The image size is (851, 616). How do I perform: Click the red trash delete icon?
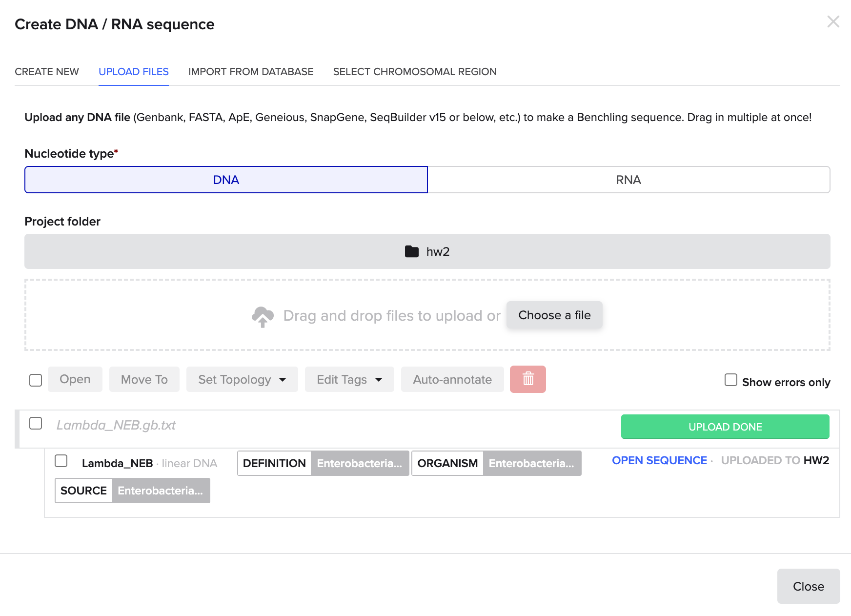click(x=527, y=379)
